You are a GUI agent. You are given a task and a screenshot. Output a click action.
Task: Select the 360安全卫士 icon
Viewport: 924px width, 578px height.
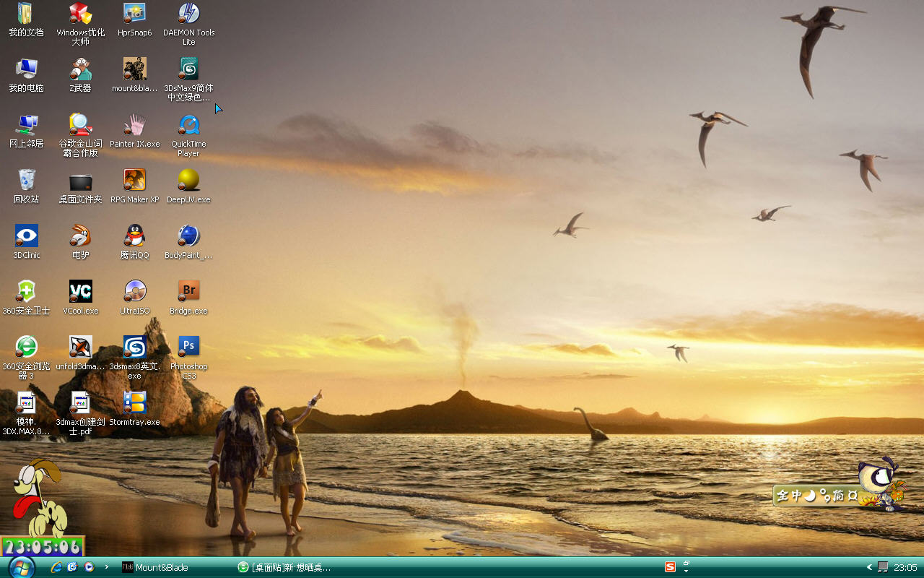pyautogui.click(x=26, y=298)
